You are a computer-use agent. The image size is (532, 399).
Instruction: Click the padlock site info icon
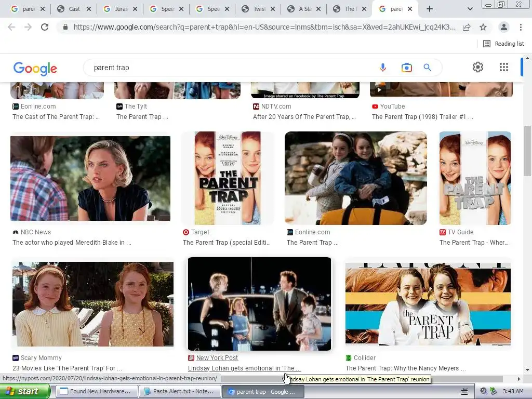coord(65,27)
